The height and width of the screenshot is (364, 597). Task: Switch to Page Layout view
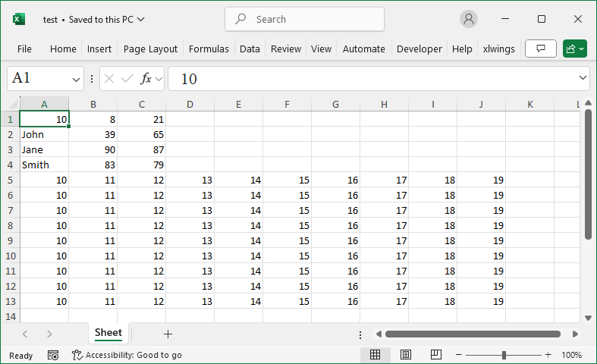pos(406,355)
